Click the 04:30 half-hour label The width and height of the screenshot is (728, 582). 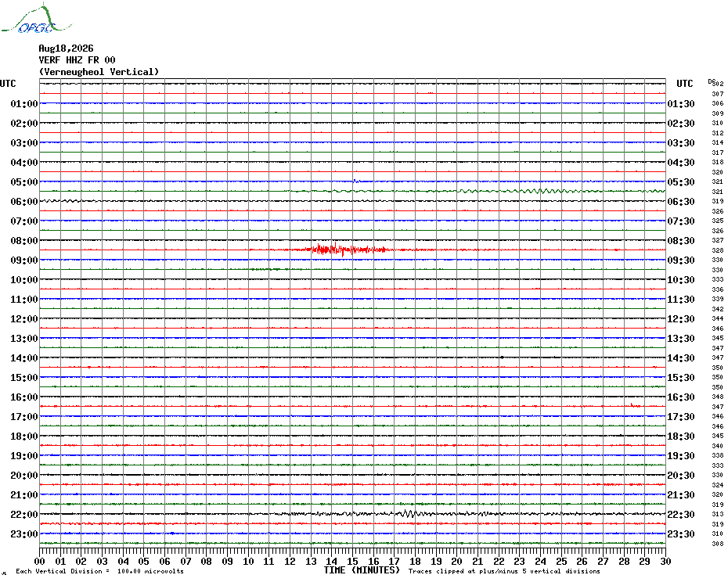pos(681,163)
